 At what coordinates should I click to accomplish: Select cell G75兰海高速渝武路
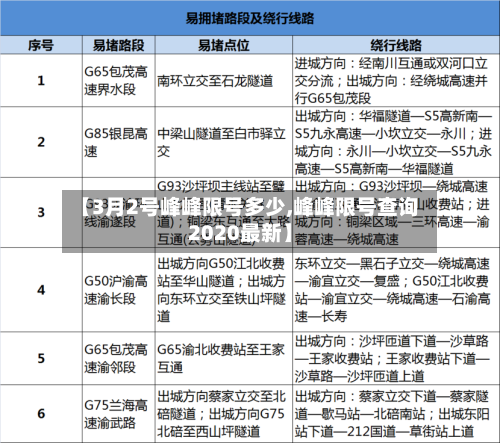[118, 414]
